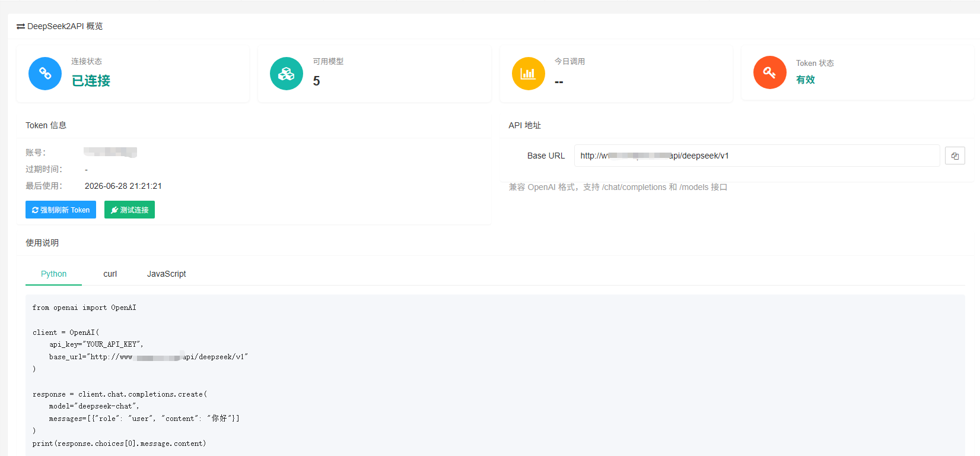Viewport: 980px width, 456px height.
Task: Click the available models count 5
Action: click(317, 81)
